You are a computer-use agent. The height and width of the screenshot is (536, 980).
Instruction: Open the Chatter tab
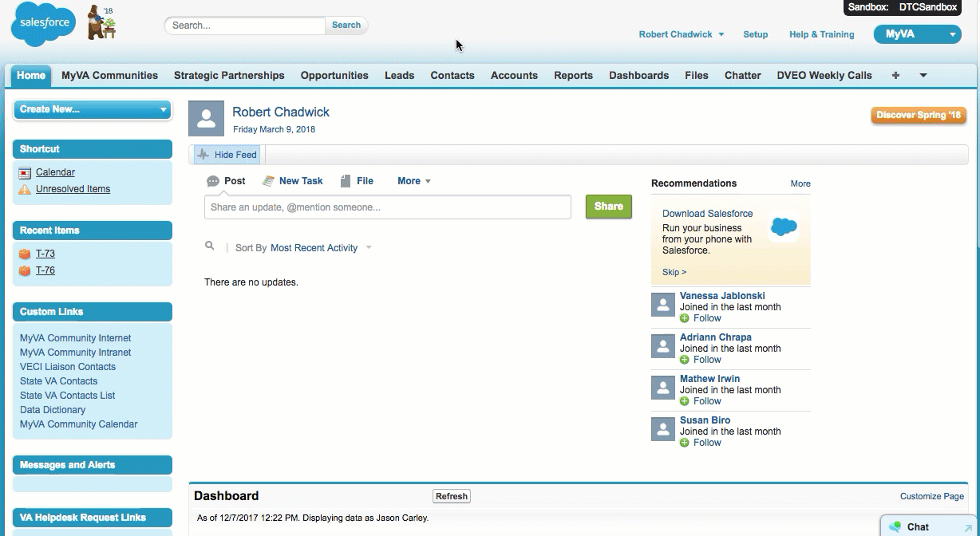[743, 76]
